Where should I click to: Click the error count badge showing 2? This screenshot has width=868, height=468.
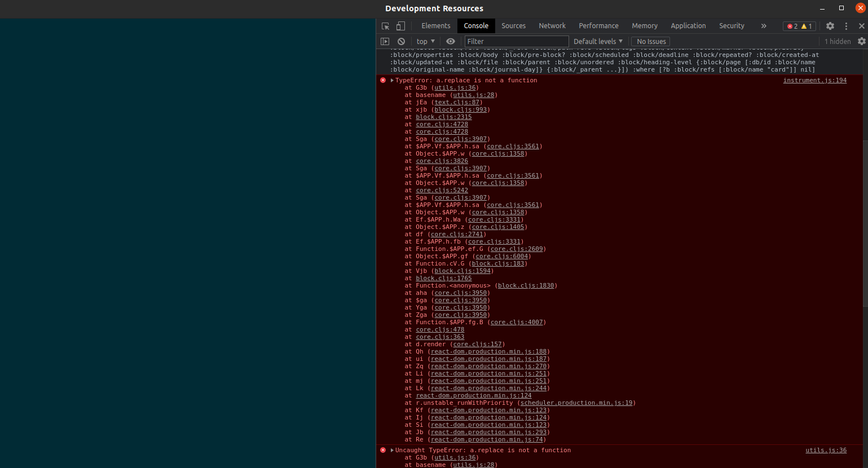pyautogui.click(x=792, y=26)
